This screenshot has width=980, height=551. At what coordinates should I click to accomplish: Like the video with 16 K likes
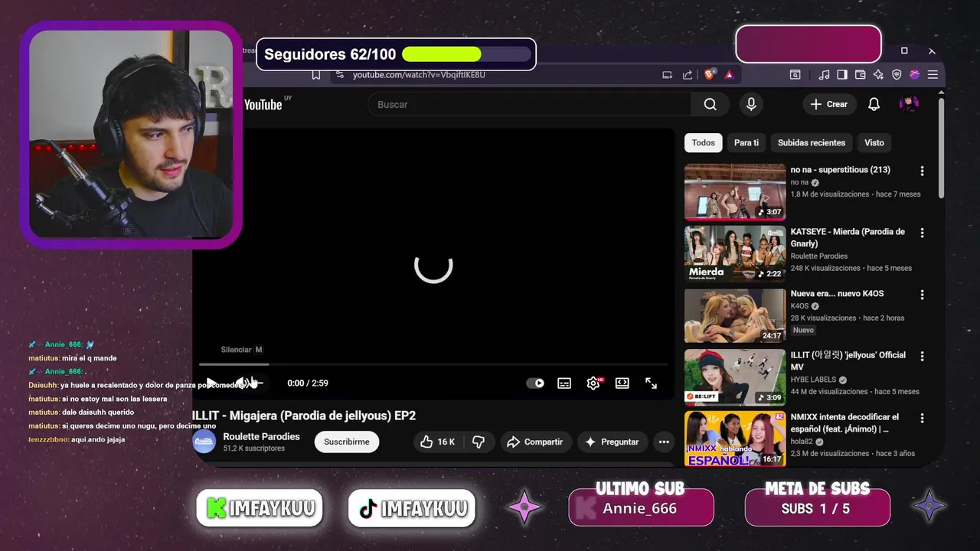[x=437, y=442]
